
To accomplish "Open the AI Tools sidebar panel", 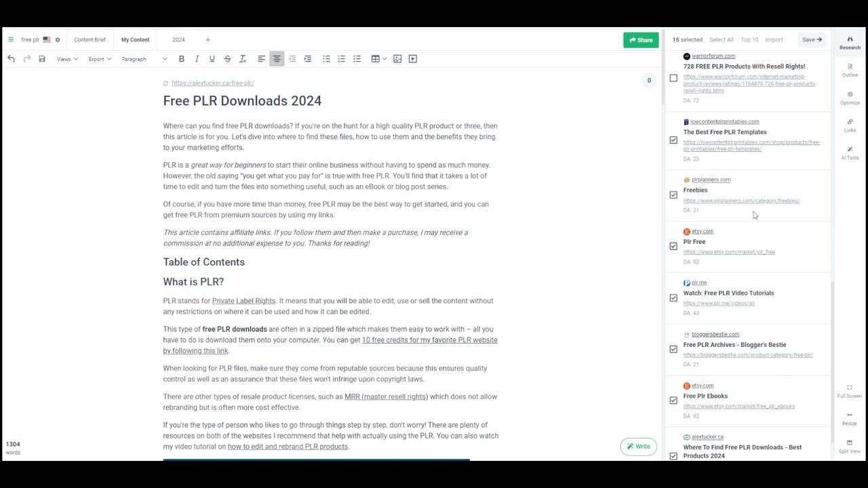I will click(x=850, y=153).
